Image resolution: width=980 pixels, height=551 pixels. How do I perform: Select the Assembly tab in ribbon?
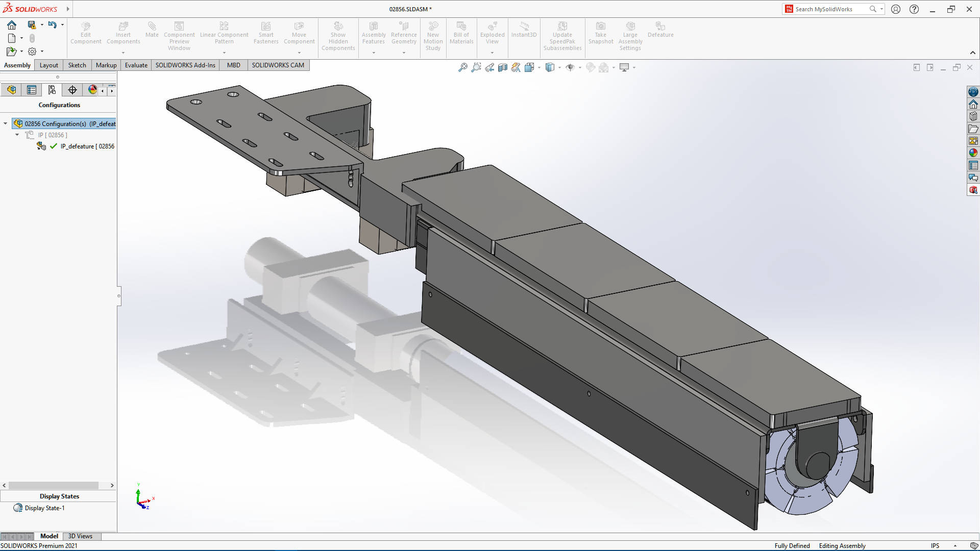pos(17,65)
